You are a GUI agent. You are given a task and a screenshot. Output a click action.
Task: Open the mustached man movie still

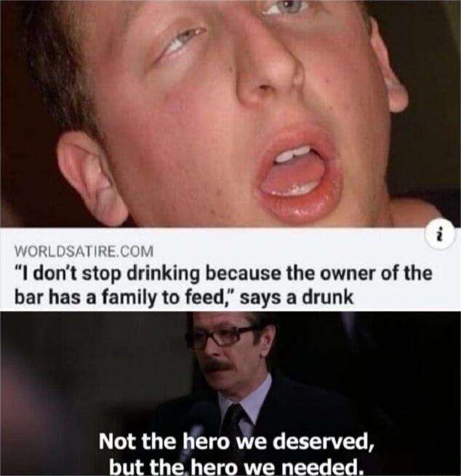click(230, 394)
